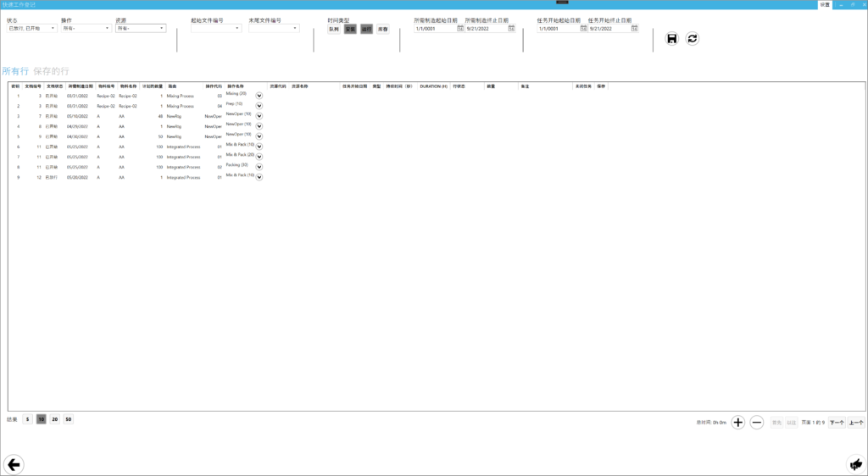
Task: Switch to the 保存的行 tab
Action: (x=51, y=71)
